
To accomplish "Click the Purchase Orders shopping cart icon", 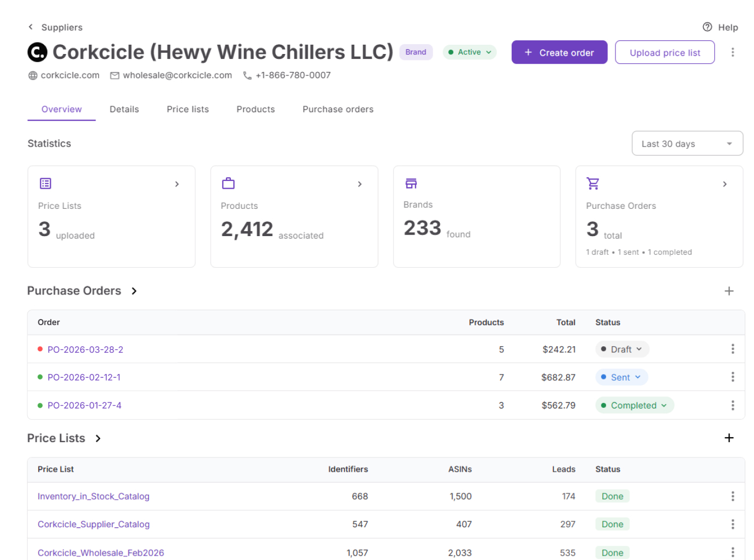I will point(593,184).
